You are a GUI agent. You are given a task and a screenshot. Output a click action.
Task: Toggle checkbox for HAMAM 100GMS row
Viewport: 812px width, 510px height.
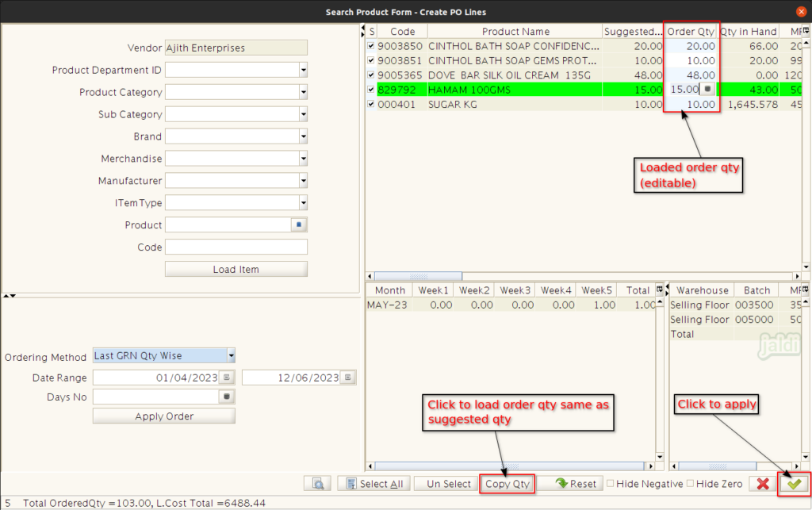pos(371,89)
